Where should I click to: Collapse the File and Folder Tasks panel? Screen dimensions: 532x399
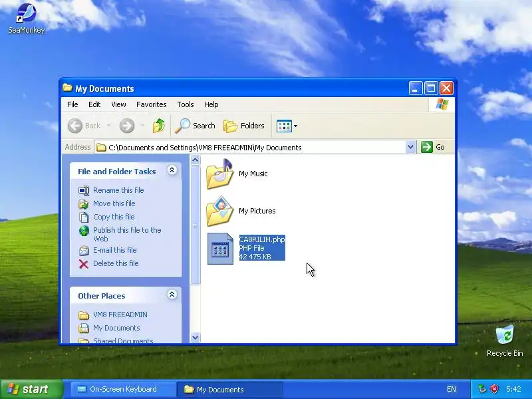pos(172,170)
